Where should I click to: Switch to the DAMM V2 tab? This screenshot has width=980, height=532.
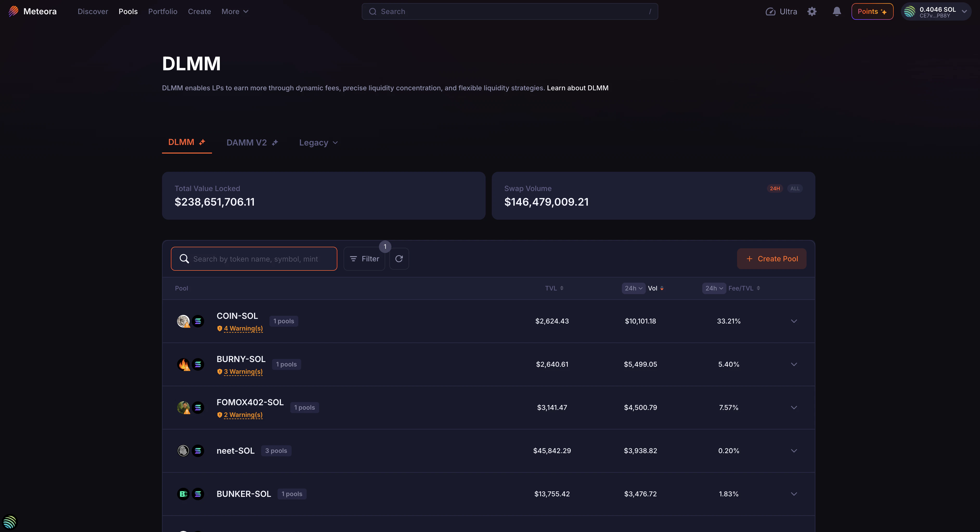tap(252, 143)
